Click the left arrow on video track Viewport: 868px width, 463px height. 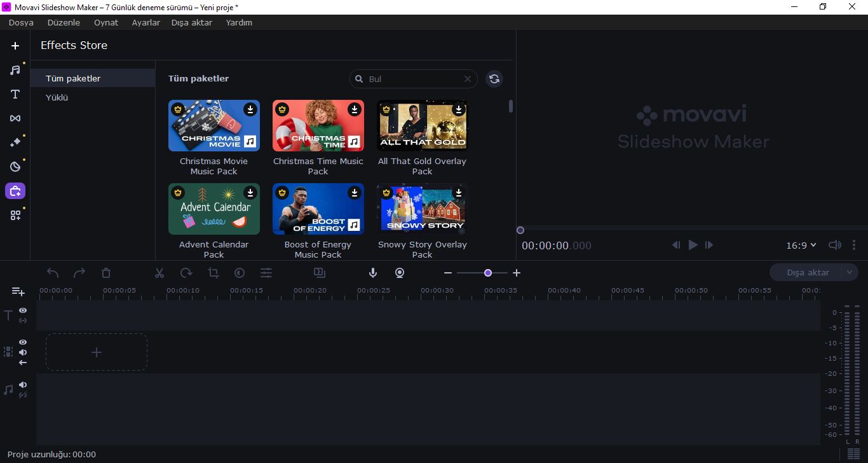(x=23, y=363)
